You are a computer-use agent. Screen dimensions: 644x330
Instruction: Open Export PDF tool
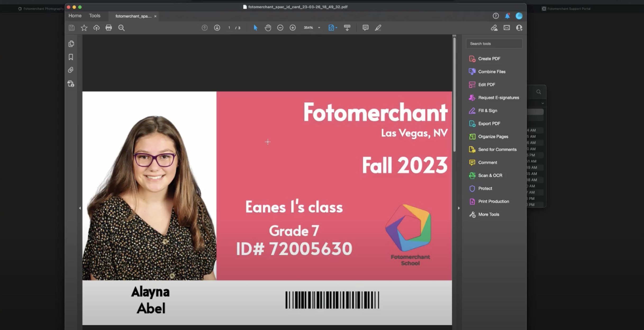485,123
